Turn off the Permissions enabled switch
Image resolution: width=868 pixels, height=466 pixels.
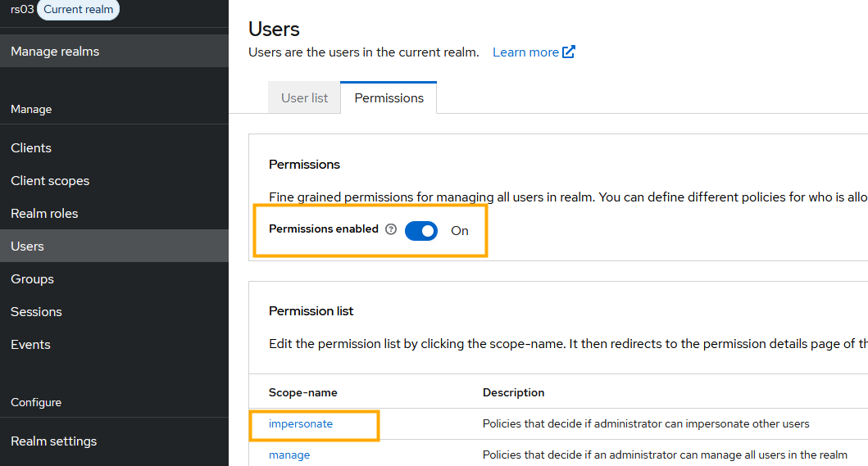coord(421,231)
